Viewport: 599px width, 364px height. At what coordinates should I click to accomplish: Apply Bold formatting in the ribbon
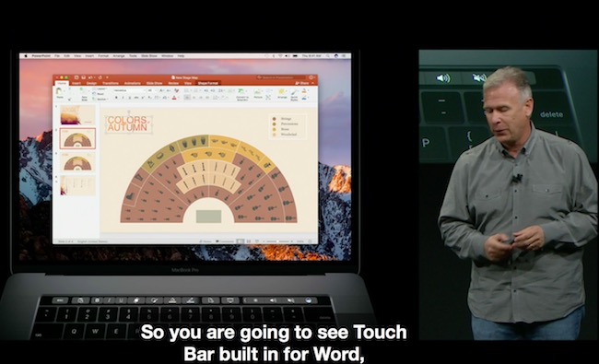[x=116, y=98]
